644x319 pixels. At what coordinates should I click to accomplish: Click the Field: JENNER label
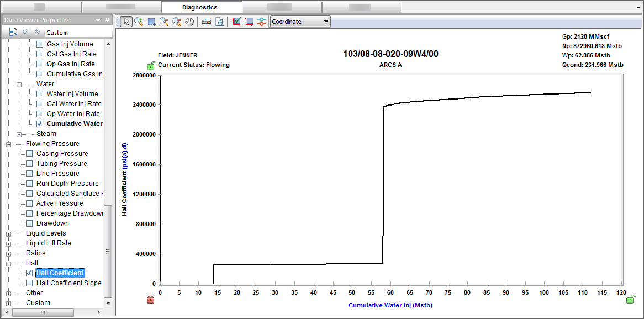177,55
